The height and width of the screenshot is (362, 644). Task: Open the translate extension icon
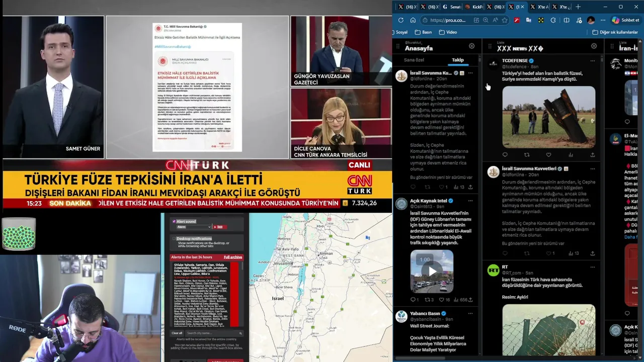point(529,20)
